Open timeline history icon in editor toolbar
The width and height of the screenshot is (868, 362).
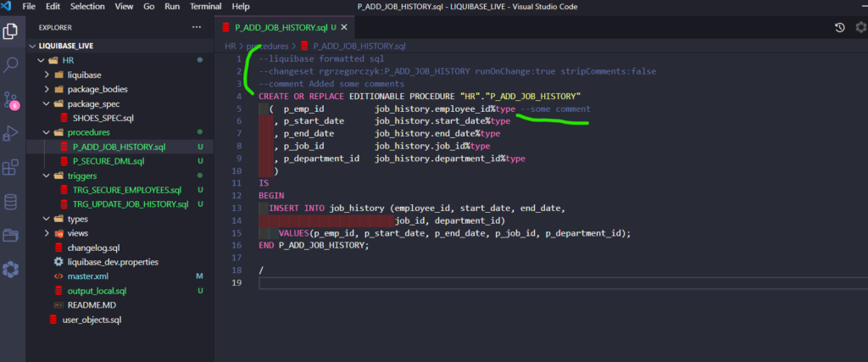coord(840,28)
